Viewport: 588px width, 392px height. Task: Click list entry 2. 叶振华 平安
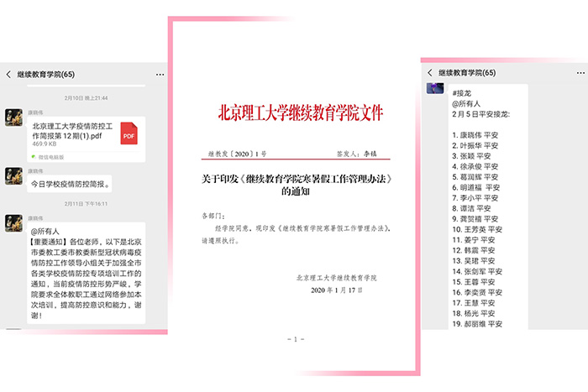pos(475,145)
